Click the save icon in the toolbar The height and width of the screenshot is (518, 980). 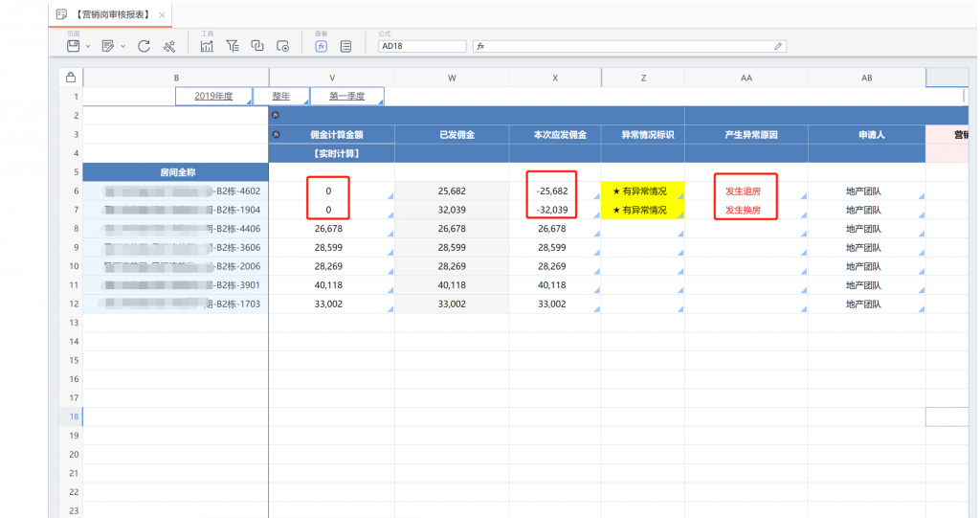(74, 45)
